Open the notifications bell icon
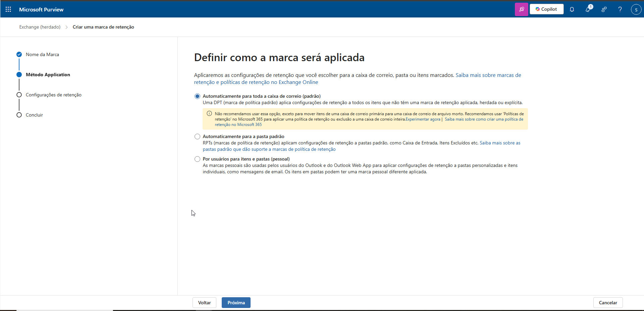This screenshot has height=311, width=644. pyautogui.click(x=572, y=9)
